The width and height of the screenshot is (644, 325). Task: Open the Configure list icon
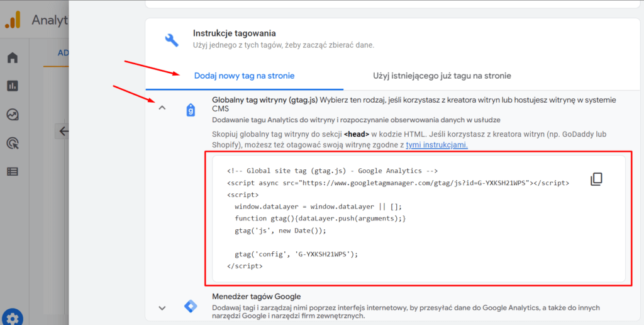(x=13, y=171)
